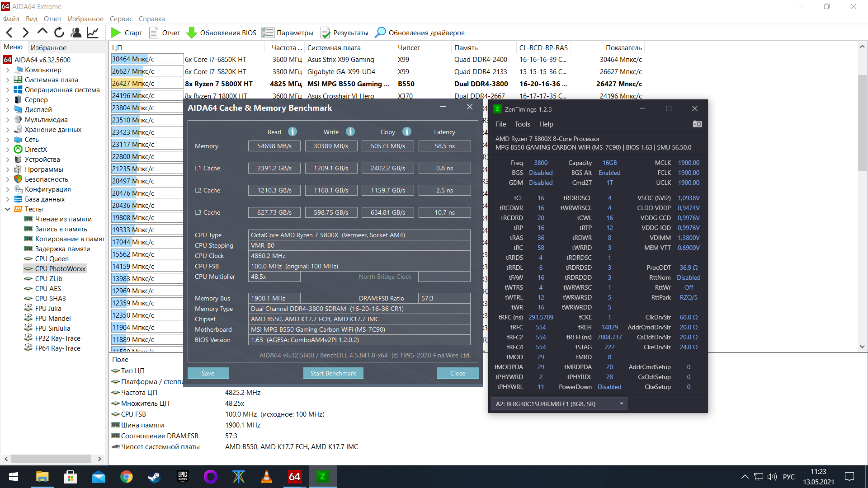Expand the Компьютер tree node
This screenshot has width=868, height=488.
pyautogui.click(x=8, y=70)
